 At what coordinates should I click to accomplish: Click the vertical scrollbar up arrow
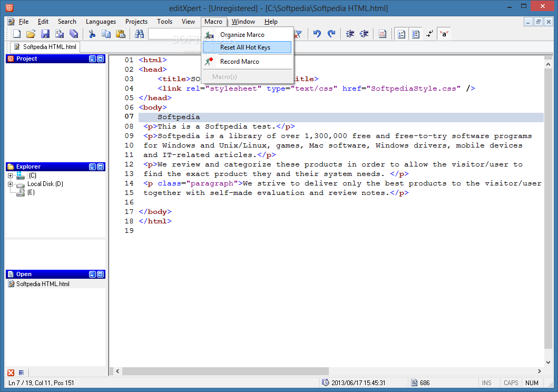click(548, 64)
